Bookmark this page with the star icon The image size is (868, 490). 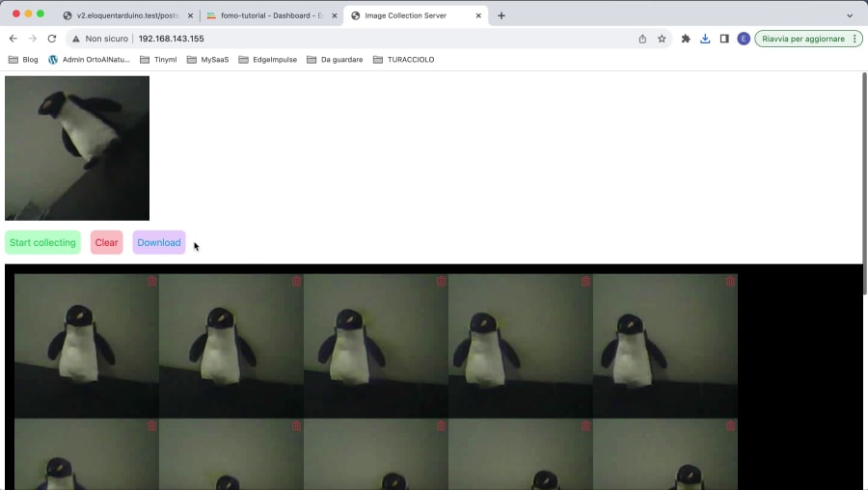click(662, 39)
